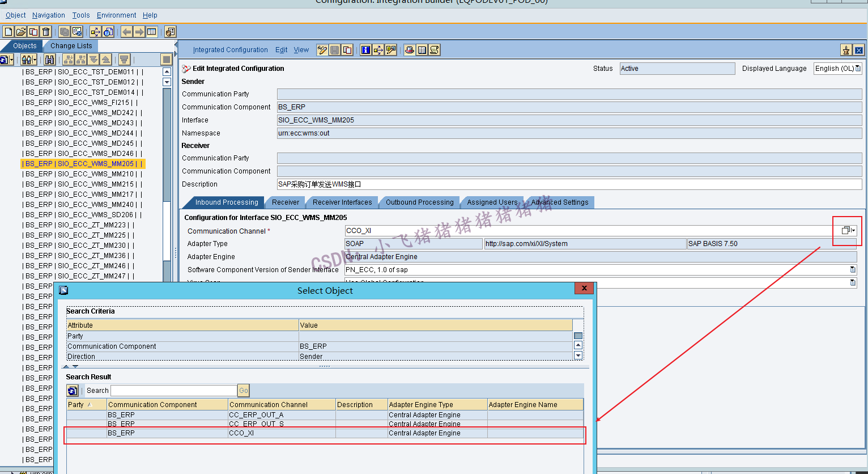Click the refresh icon in Search Result toolbar
868x474 pixels.
click(x=73, y=391)
